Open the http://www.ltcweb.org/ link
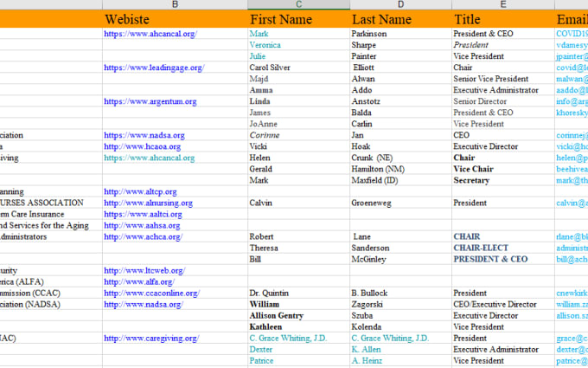 [144, 270]
